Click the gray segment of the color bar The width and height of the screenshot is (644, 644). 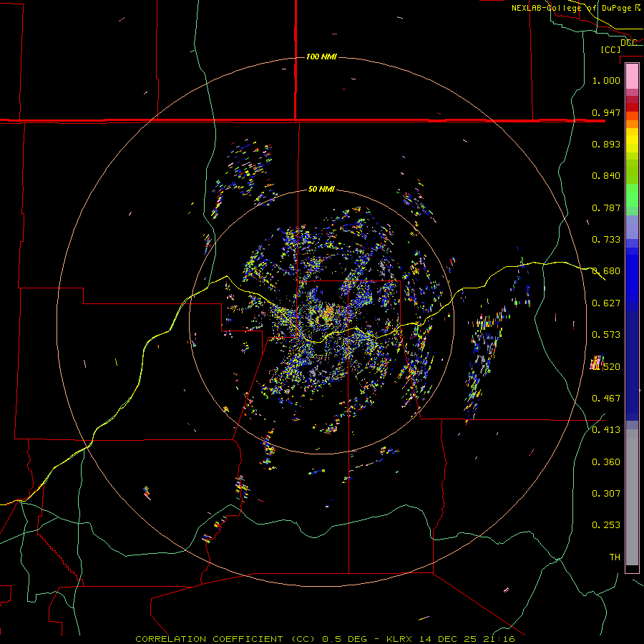pyautogui.click(x=632, y=497)
